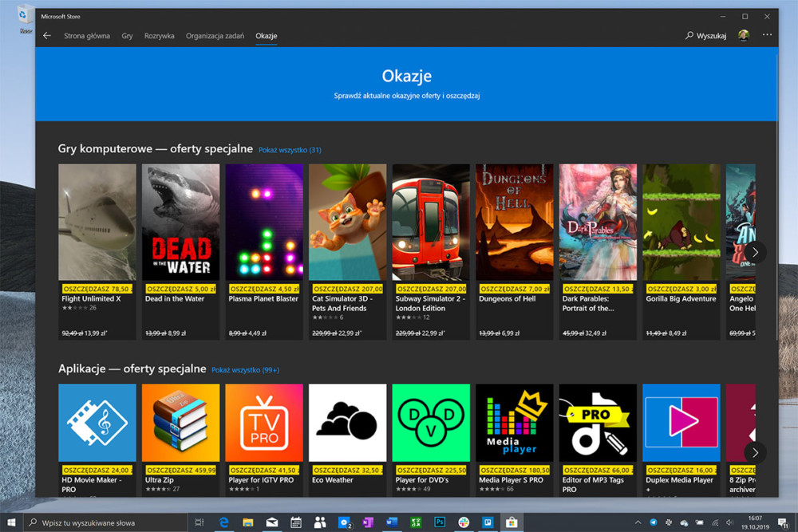Screen dimensions: 798x532
Task: Switch to the Gry tab
Action: (x=127, y=36)
